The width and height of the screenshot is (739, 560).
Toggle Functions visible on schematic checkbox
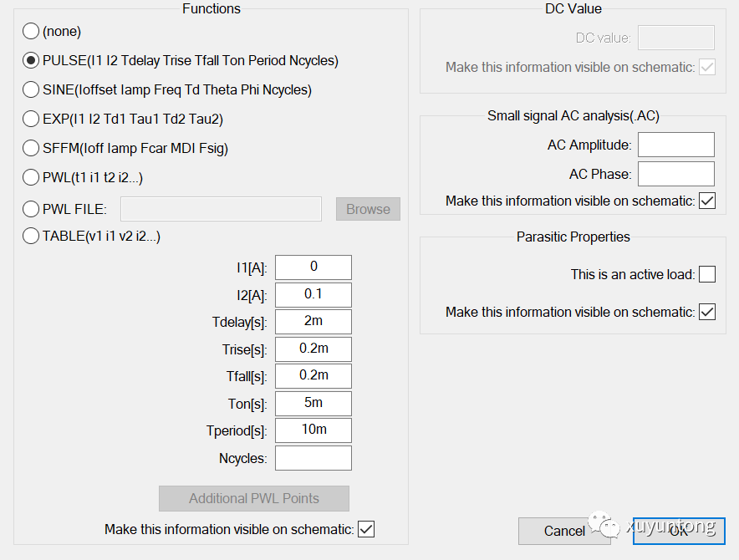366,529
